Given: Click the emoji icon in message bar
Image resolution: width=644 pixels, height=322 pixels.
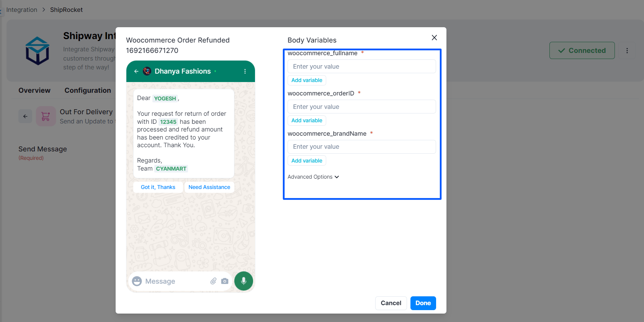Looking at the screenshot, I should pos(137,281).
